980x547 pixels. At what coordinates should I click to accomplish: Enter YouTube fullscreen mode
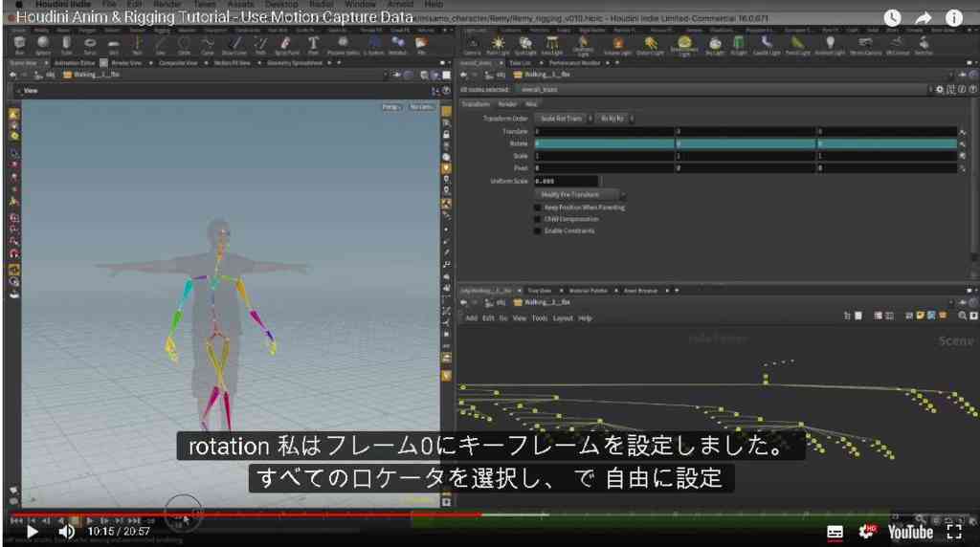tap(954, 532)
